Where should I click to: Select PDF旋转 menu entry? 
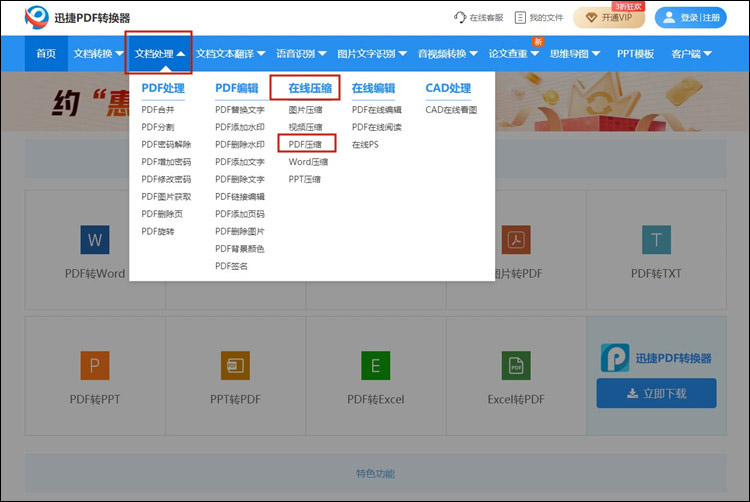pos(158,231)
